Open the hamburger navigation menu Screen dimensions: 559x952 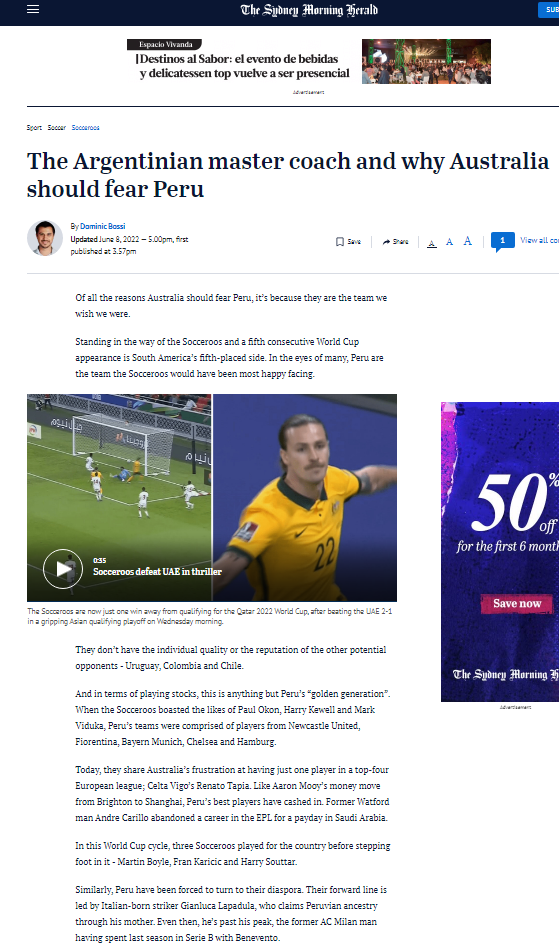pyautogui.click(x=33, y=9)
